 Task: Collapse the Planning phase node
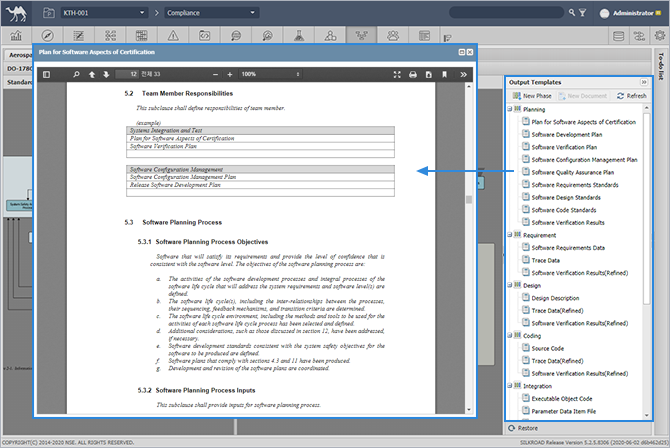(510, 109)
